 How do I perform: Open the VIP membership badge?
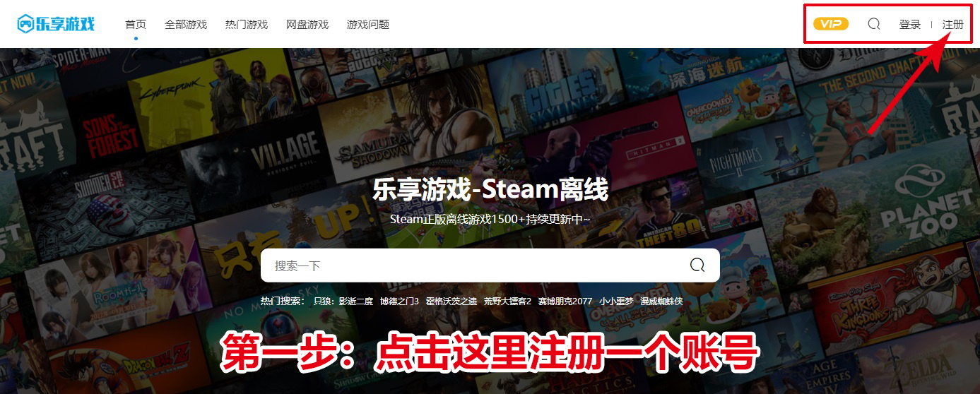click(830, 24)
